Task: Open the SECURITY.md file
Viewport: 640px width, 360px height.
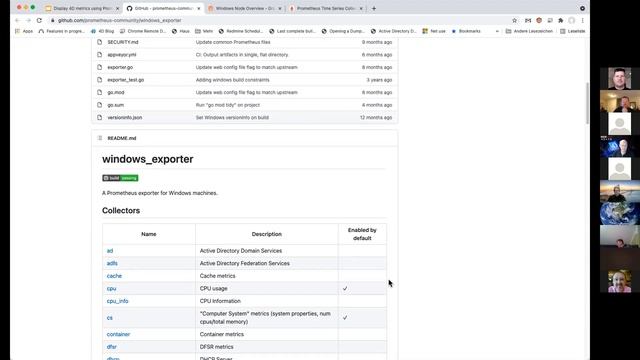Action: (x=123, y=42)
